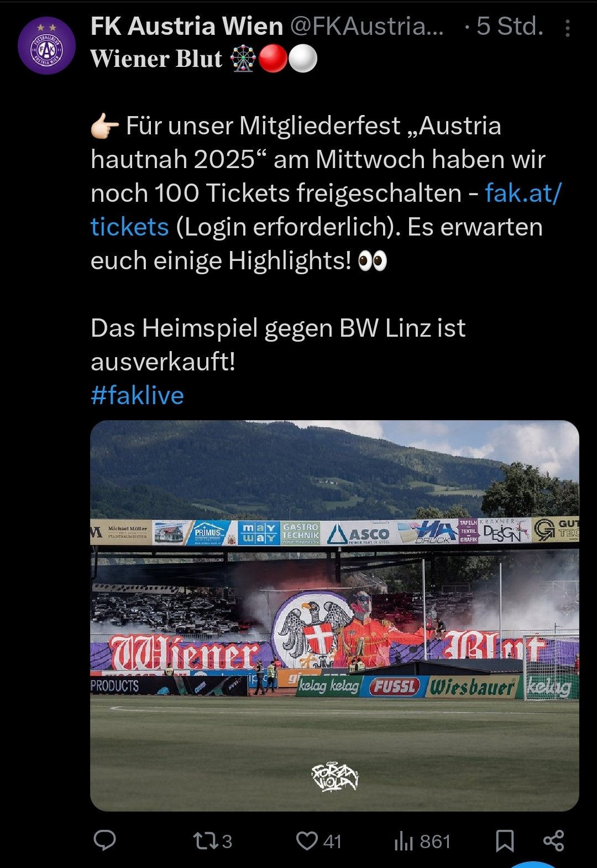Tap the share icon below the tweet
Image resolution: width=597 pixels, height=868 pixels.
click(553, 840)
